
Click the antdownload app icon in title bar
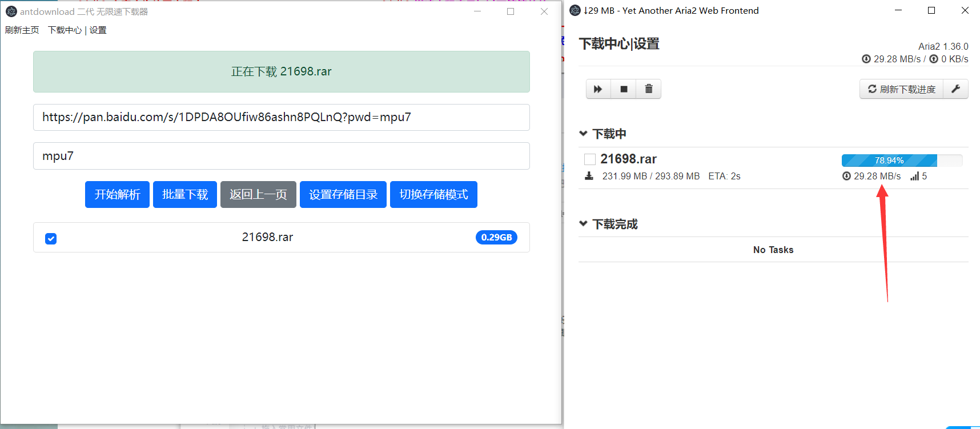(x=11, y=11)
